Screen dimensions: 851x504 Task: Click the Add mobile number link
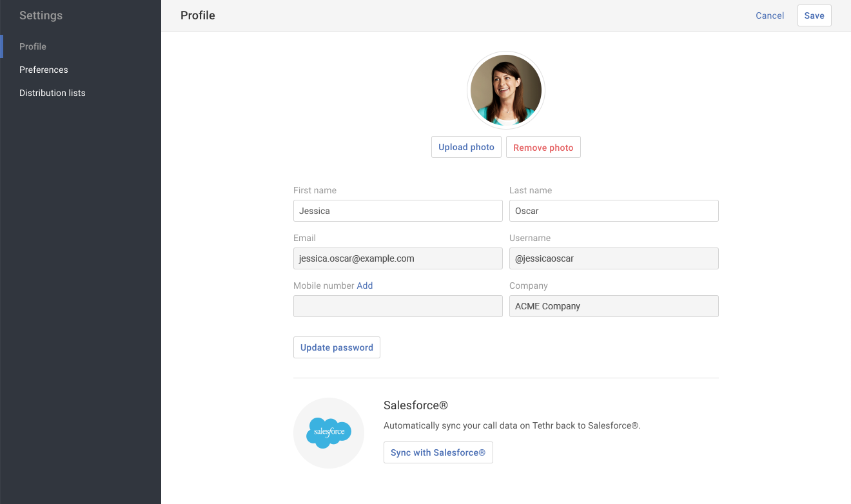[365, 286]
